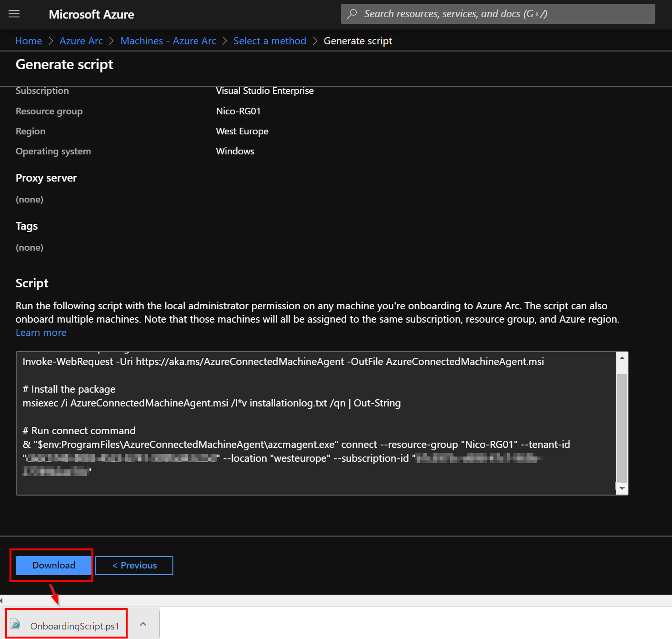Viewport: 672px width, 639px height.
Task: Open the hamburger portal menu
Action: coord(14,14)
